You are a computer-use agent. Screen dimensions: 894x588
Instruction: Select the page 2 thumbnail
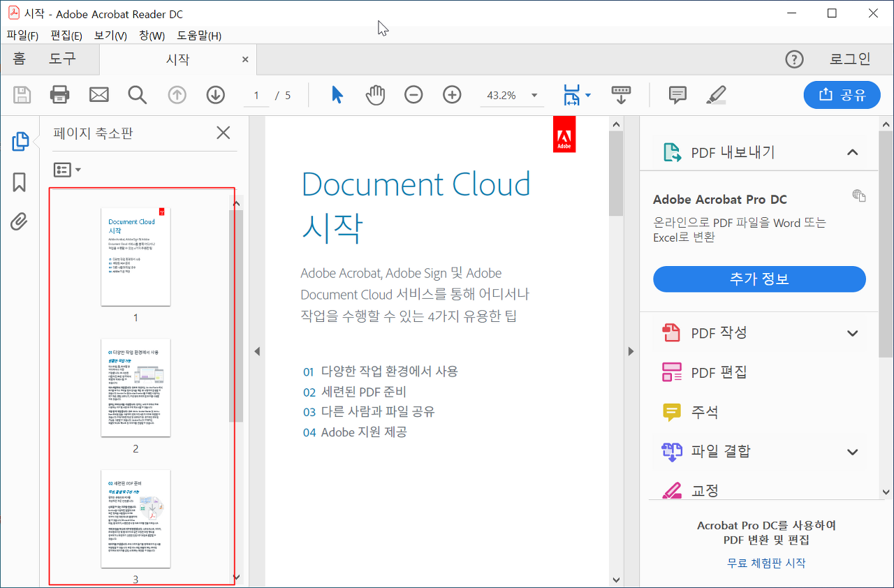tap(135, 388)
